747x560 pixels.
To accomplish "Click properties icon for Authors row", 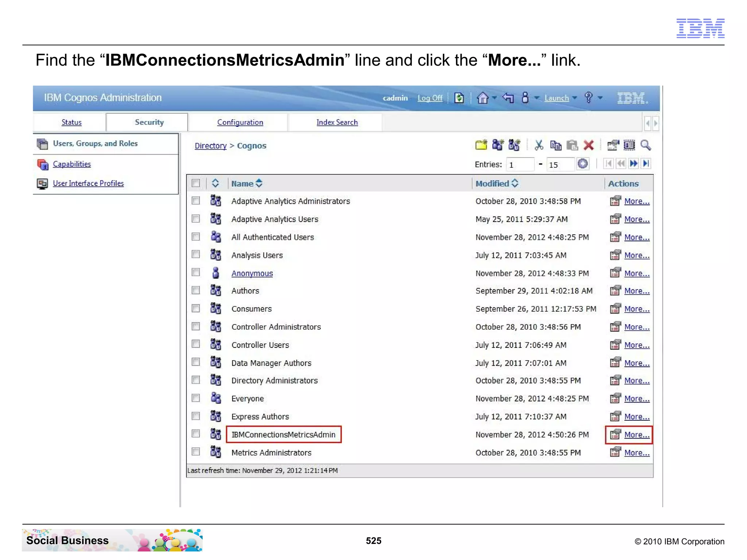I will pos(615,290).
